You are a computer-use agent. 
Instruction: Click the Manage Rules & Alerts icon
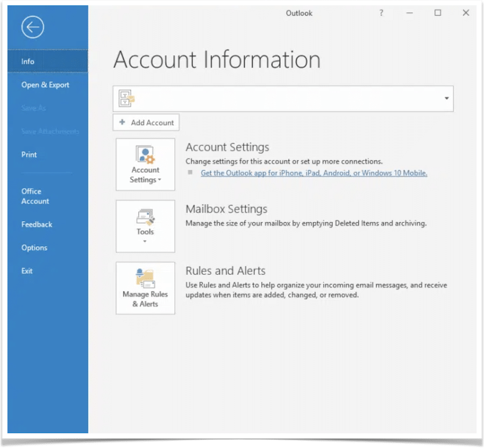tap(145, 279)
